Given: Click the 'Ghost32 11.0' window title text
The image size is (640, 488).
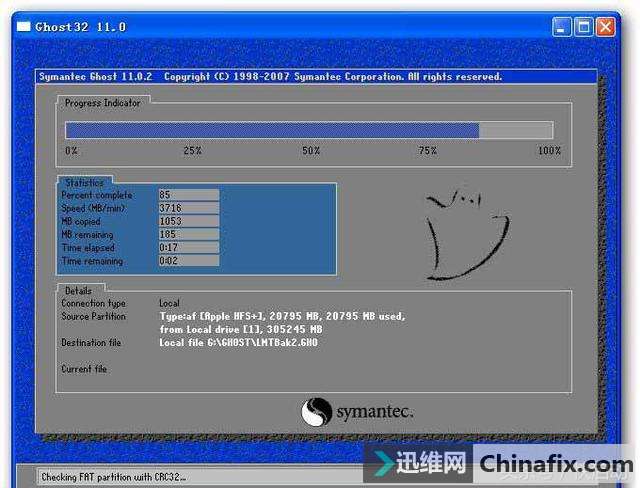Looking at the screenshot, I should pos(80,27).
